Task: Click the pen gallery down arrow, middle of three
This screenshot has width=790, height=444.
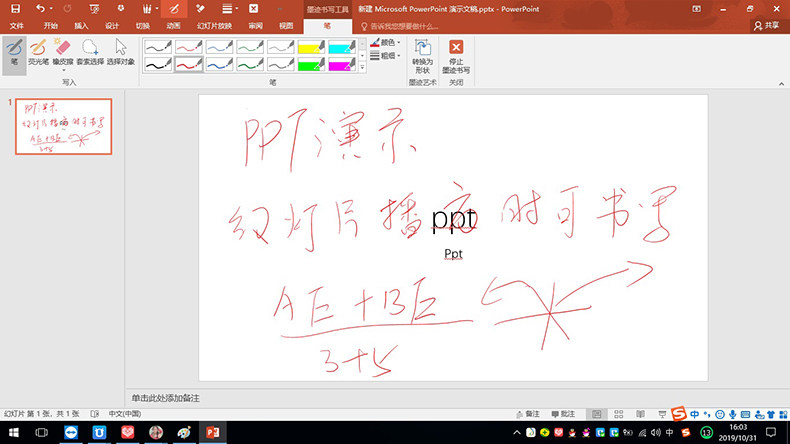Action: tap(362, 55)
